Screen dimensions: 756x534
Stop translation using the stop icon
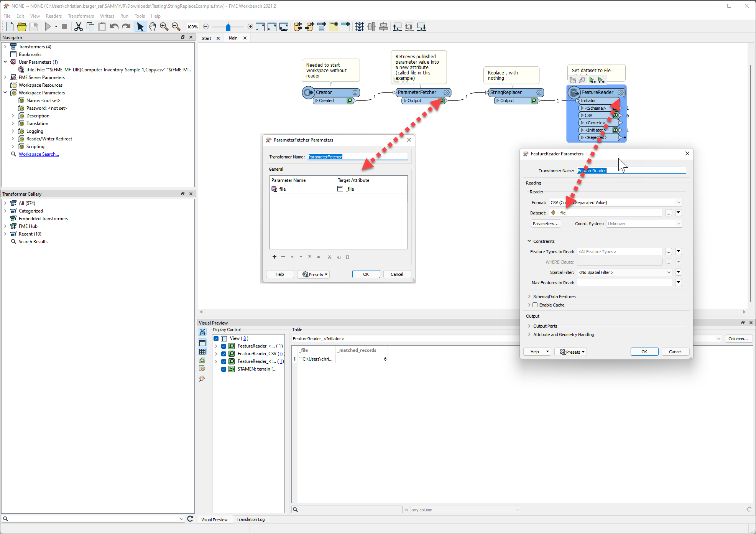pos(64,26)
